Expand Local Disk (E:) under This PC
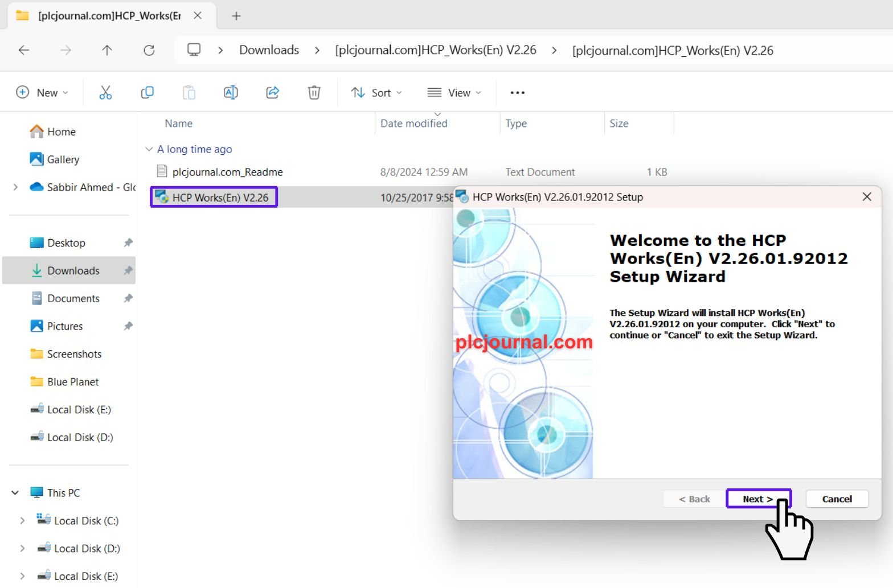This screenshot has height=588, width=893. point(22,576)
